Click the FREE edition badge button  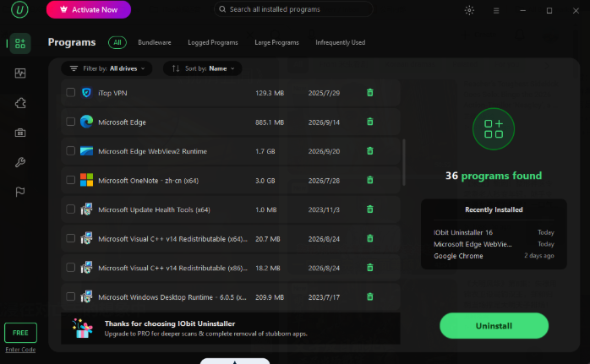pyautogui.click(x=20, y=333)
